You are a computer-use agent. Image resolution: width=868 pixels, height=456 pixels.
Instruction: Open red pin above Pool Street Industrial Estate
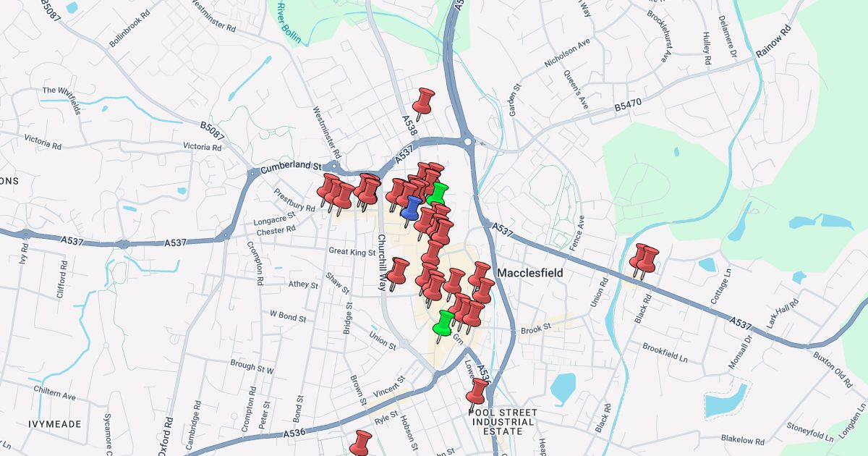pos(477,391)
